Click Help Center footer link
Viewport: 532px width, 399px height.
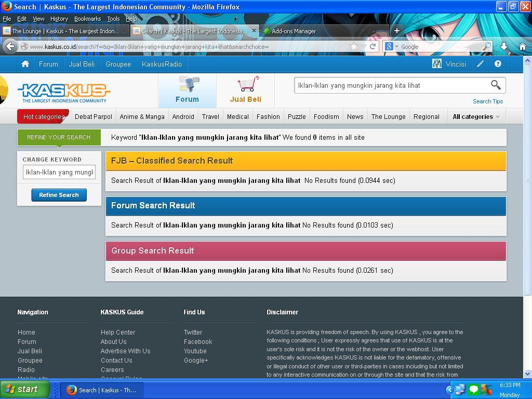click(x=118, y=332)
